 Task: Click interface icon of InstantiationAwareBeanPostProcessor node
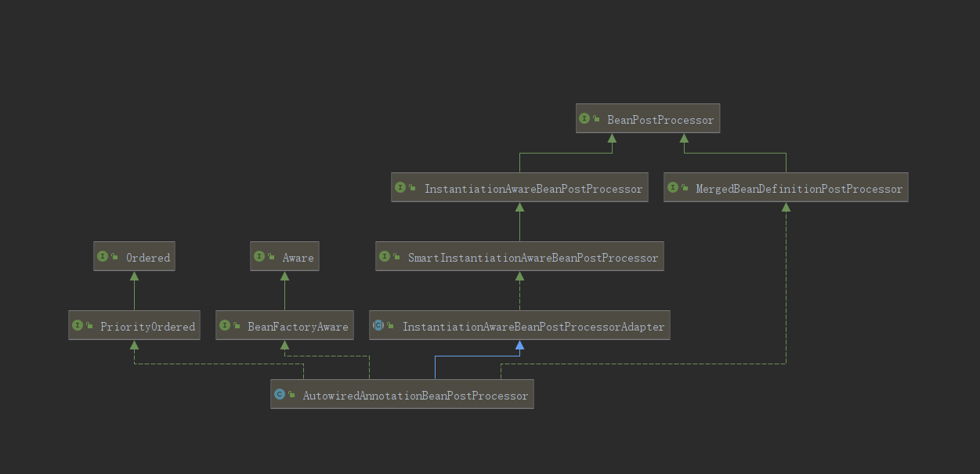pyautogui.click(x=400, y=188)
